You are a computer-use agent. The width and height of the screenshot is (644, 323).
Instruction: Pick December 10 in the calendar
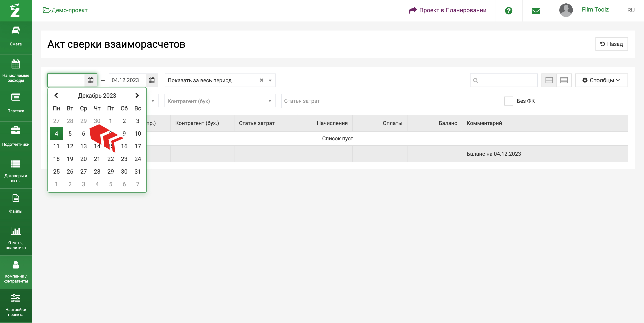click(138, 134)
